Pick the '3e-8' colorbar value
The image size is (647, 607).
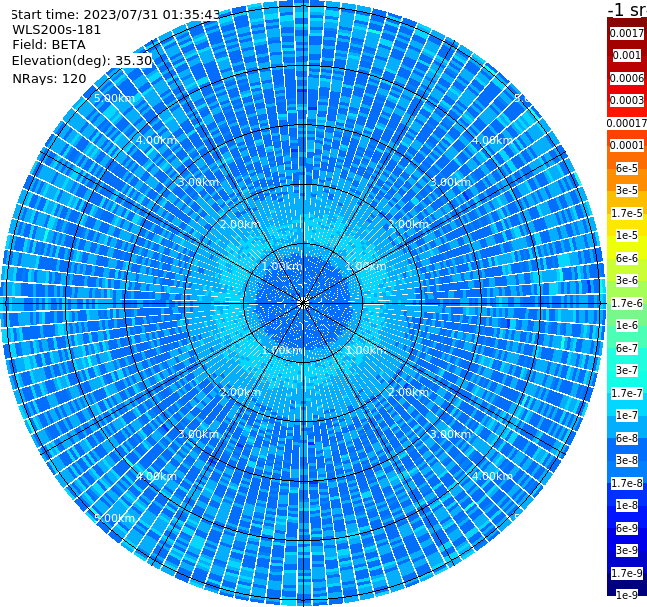(627, 460)
